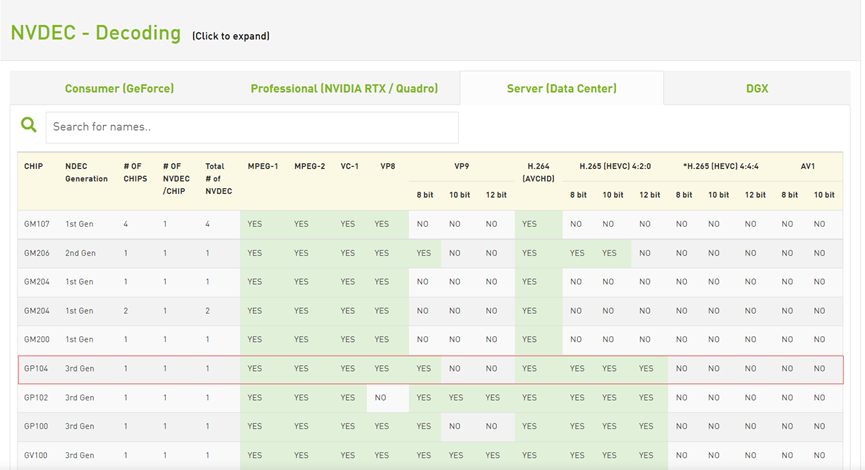Click the VP8 column header
Image resolution: width=865 pixels, height=470 pixels.
point(388,166)
